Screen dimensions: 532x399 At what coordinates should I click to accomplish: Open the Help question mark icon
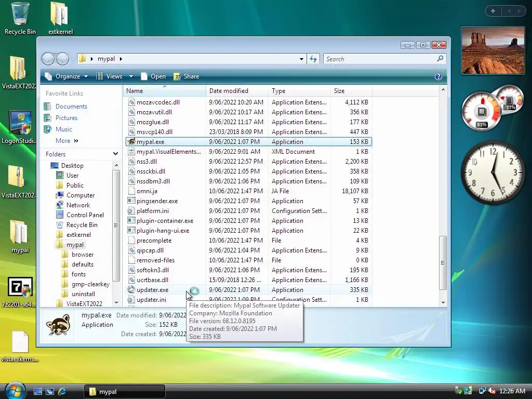pos(438,76)
